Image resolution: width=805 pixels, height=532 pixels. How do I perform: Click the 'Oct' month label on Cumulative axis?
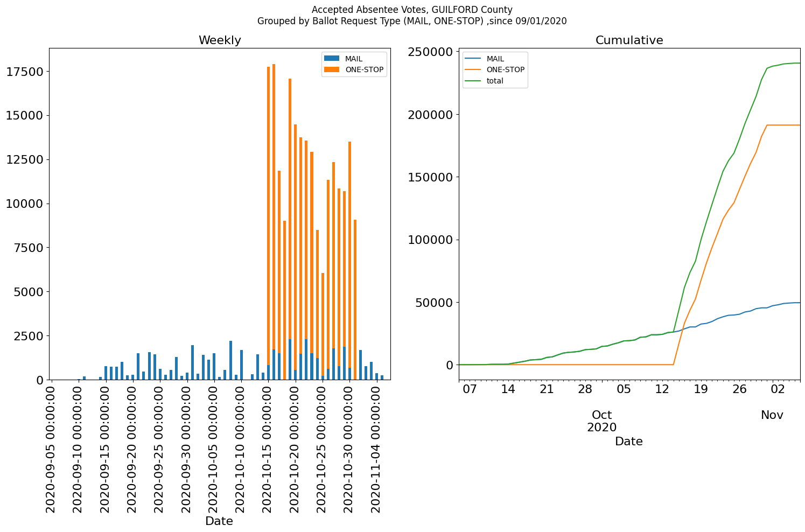click(x=602, y=415)
